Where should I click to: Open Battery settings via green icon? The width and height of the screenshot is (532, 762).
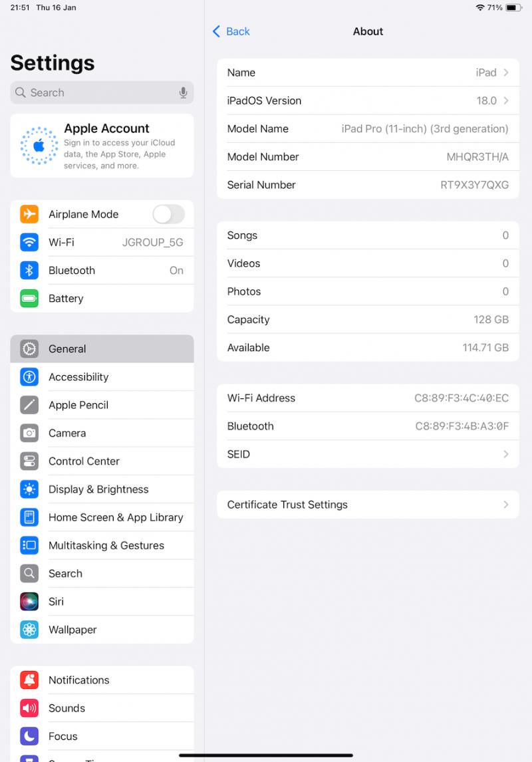coord(29,299)
